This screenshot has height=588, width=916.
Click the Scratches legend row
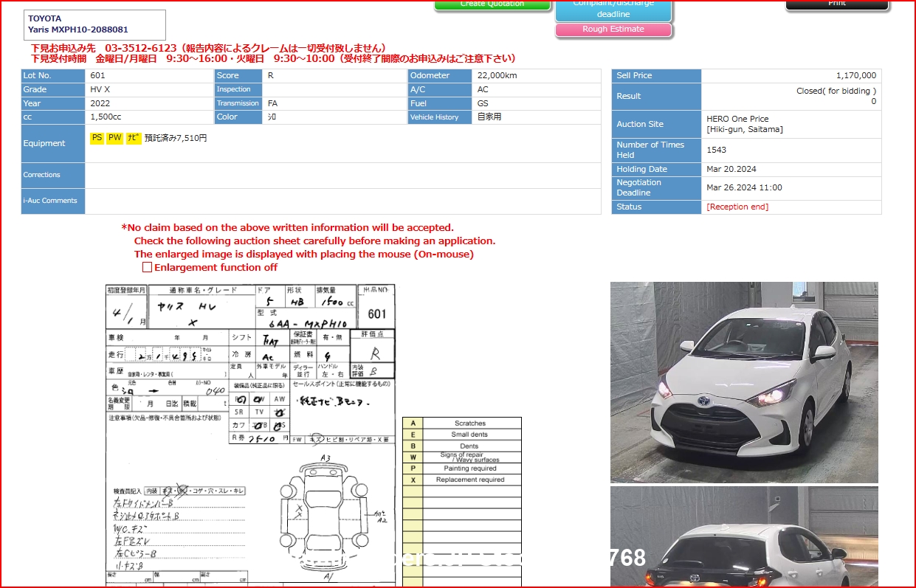pos(462,423)
